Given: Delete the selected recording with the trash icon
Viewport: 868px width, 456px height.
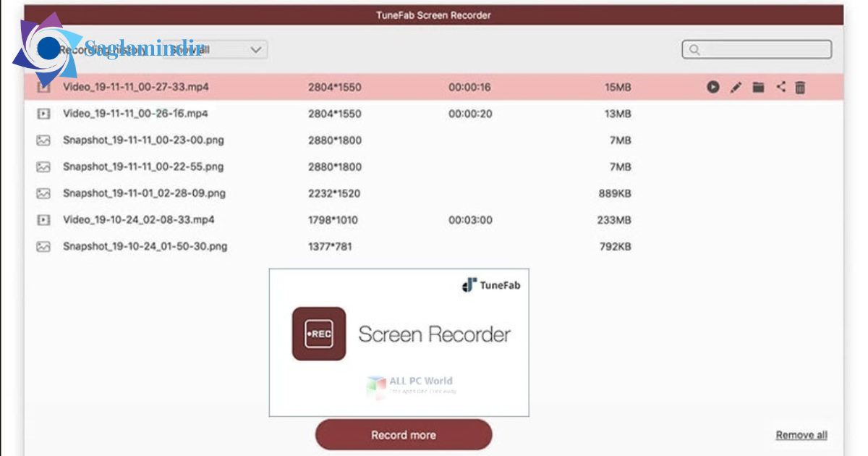Looking at the screenshot, I should pyautogui.click(x=800, y=88).
